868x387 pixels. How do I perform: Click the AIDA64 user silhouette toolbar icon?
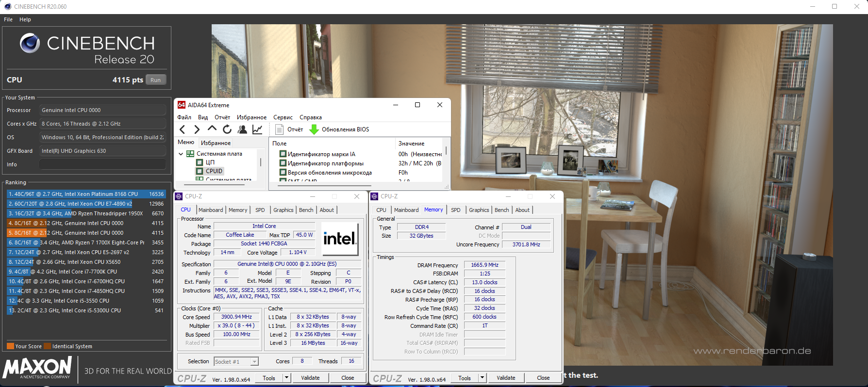[242, 129]
